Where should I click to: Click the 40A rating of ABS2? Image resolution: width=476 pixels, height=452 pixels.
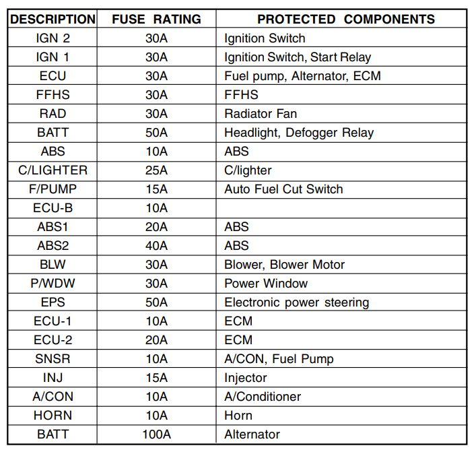pos(156,245)
